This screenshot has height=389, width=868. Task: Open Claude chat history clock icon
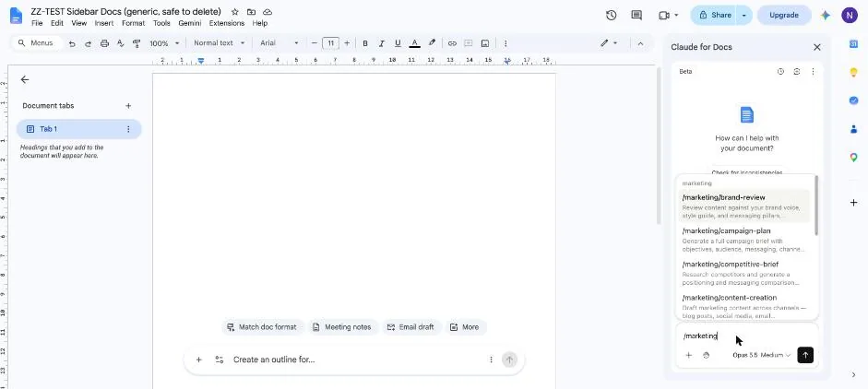[x=780, y=71]
